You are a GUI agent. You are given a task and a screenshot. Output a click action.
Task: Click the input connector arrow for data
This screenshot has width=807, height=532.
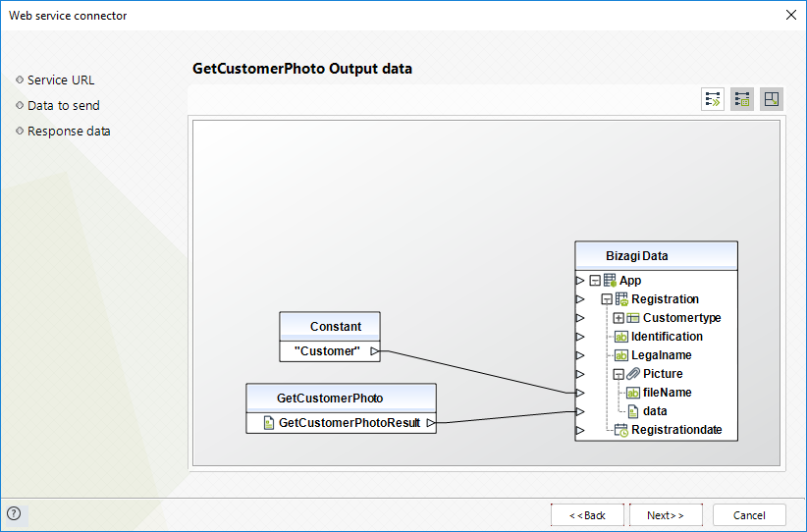click(580, 411)
